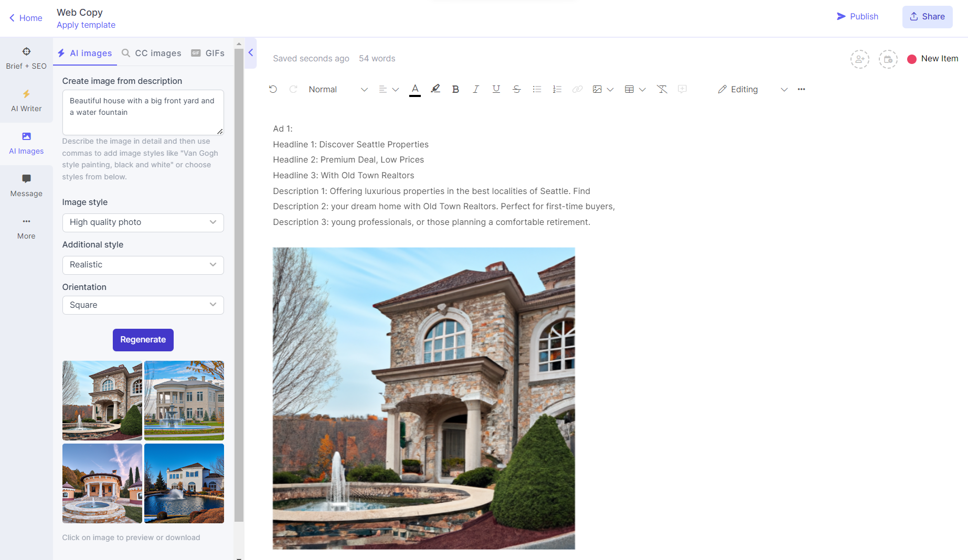Click the Apply template link
968x560 pixels.
86,25
